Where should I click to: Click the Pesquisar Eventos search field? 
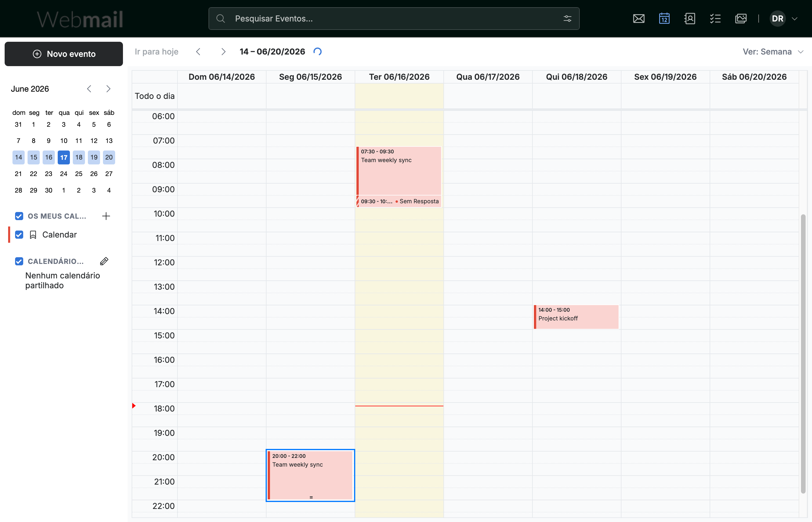[x=394, y=19]
